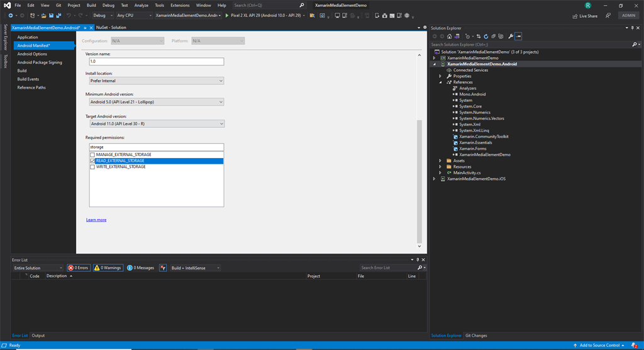644x350 pixels.
Task: Click Open File folder icon in toolbar
Action: [43, 16]
